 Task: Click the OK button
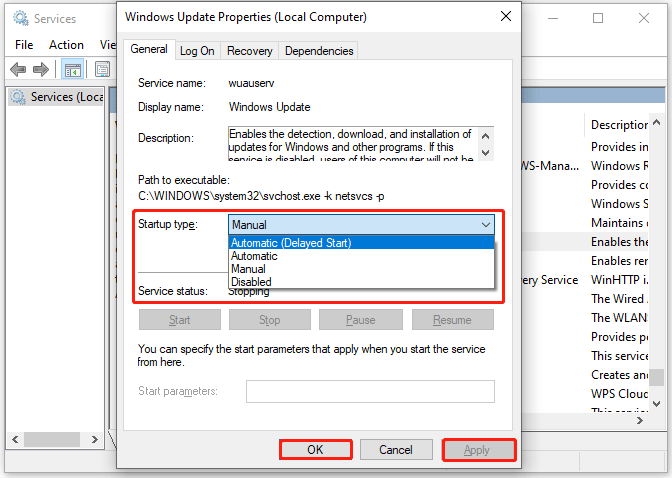click(x=315, y=449)
